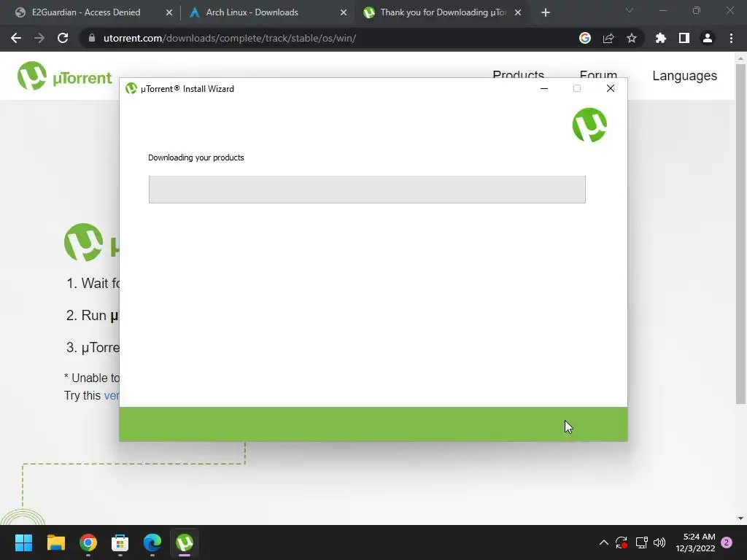
Task: Open Chrome three-dot menu
Action: point(731,38)
